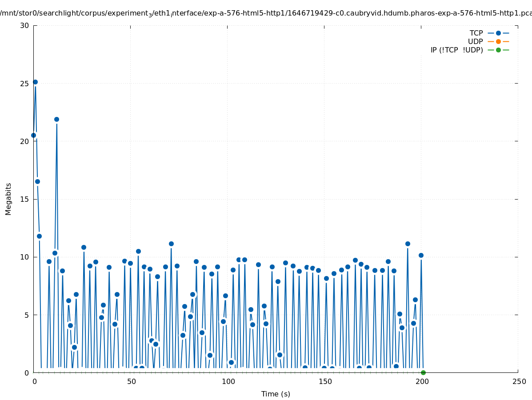Click the 50 tick on the x-axis

[x=131, y=381]
